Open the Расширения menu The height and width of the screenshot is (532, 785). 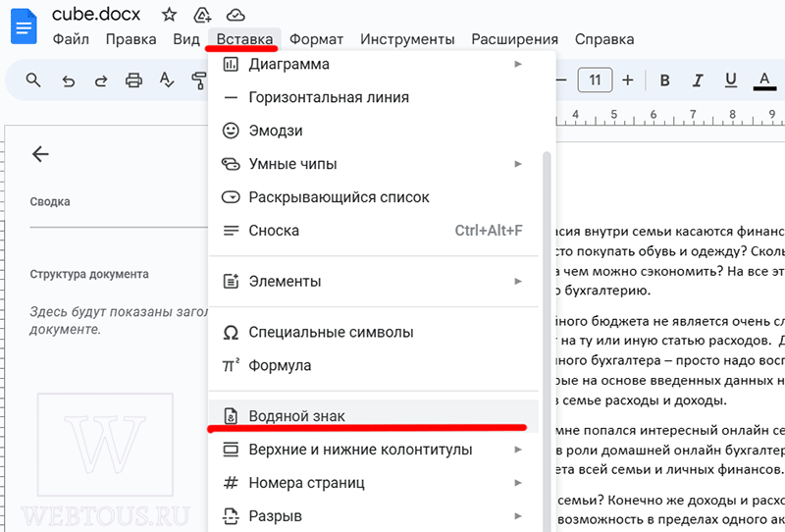click(514, 39)
